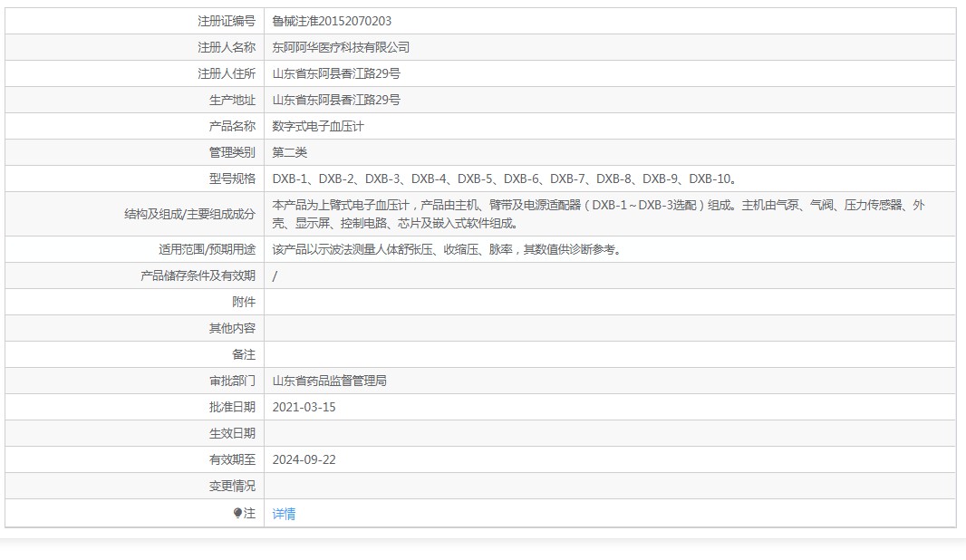Click the 注册人名称 label
This screenshot has height=560, width=966.
pos(227,47)
